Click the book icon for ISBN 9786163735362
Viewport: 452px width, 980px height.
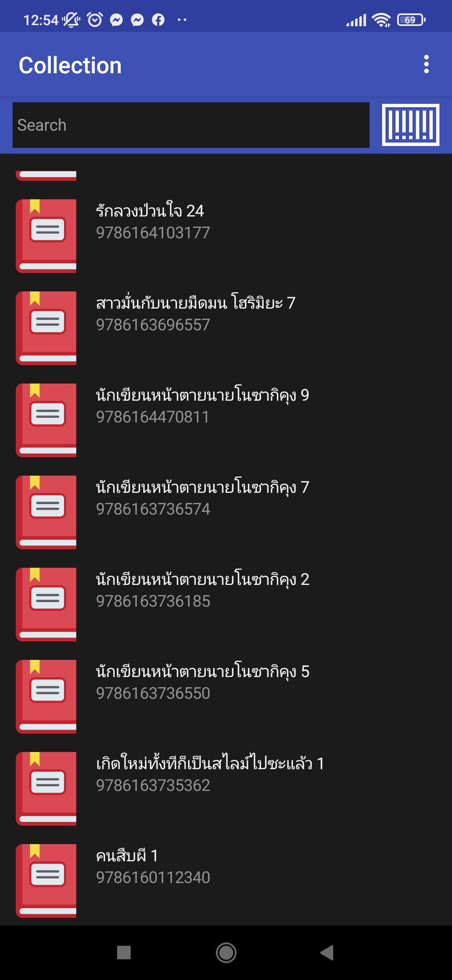pyautogui.click(x=46, y=789)
